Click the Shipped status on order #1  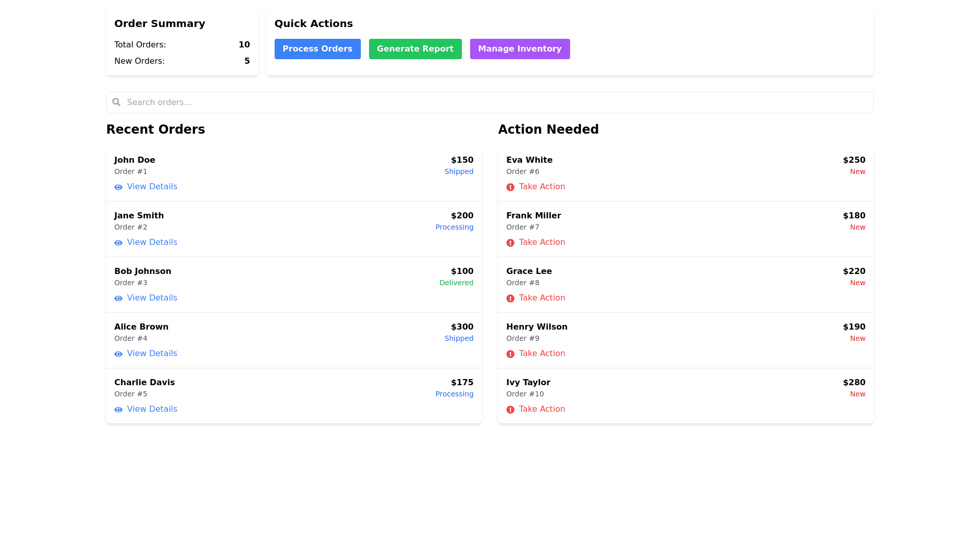[458, 171]
